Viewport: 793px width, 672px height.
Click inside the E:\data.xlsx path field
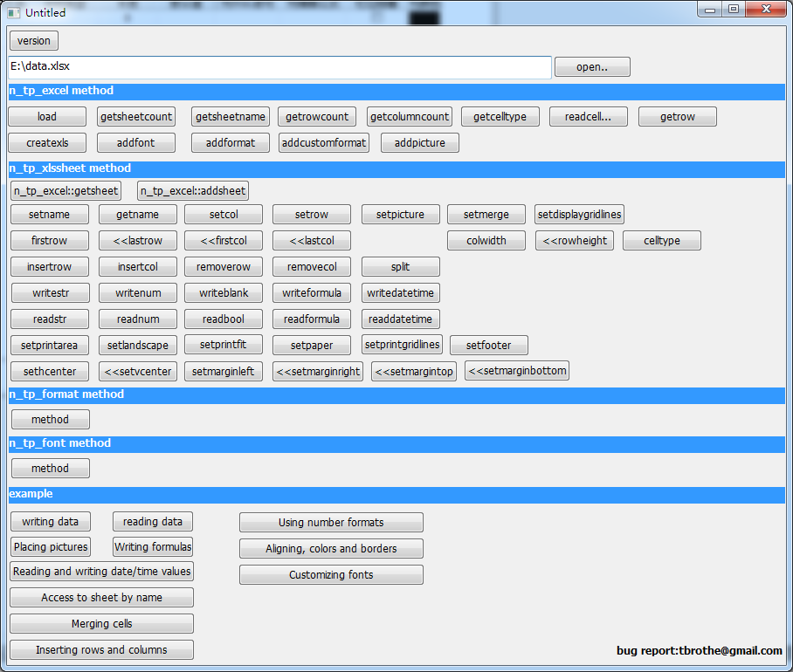click(279, 66)
